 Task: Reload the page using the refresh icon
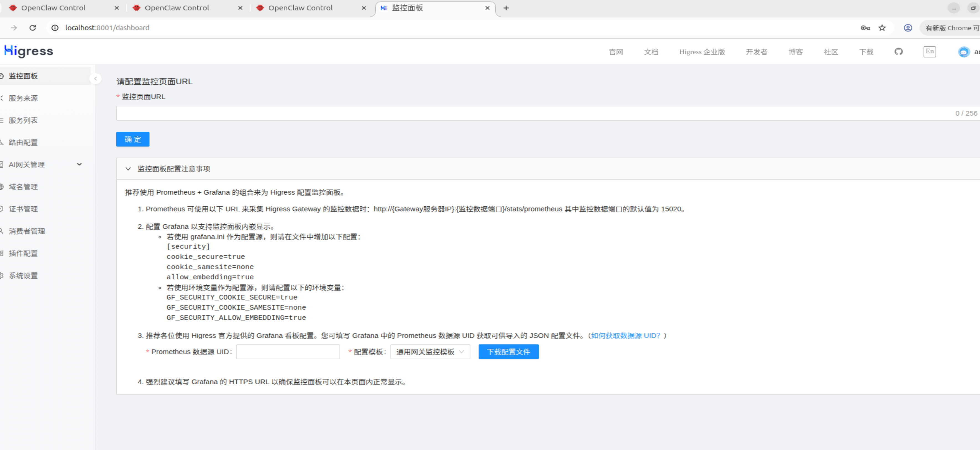[33, 28]
